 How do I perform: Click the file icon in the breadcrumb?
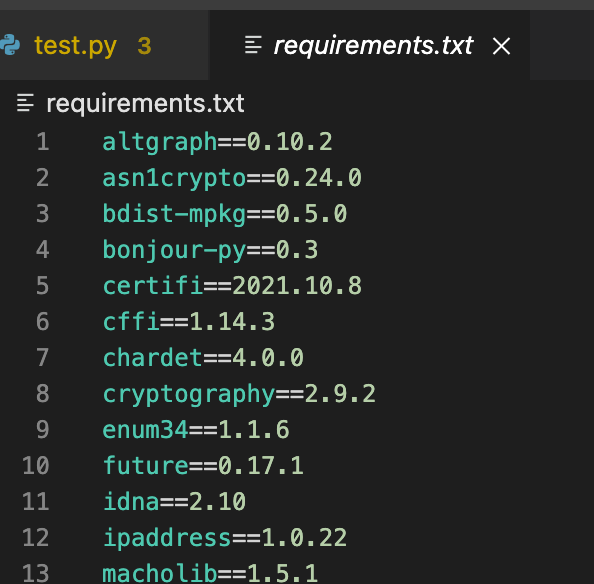coord(25,103)
